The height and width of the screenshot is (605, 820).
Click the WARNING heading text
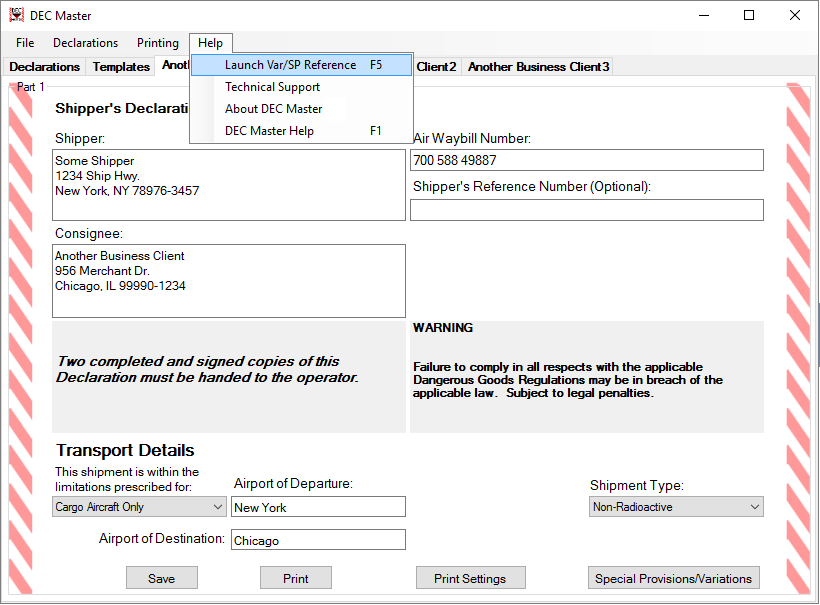click(443, 328)
